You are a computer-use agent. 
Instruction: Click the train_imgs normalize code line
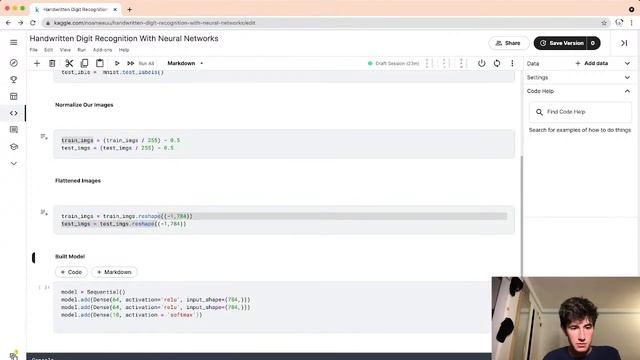pos(120,140)
